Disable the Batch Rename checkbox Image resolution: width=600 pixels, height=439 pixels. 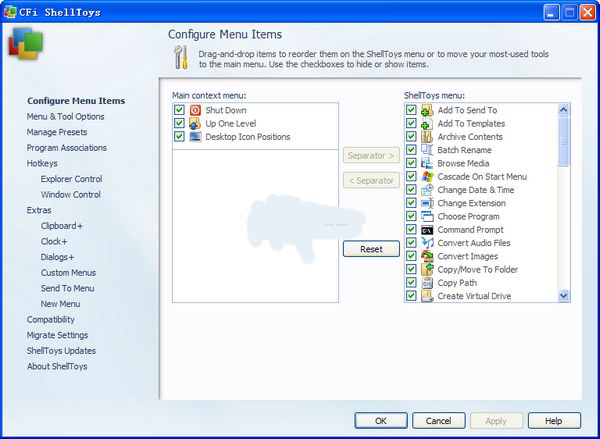(x=411, y=150)
